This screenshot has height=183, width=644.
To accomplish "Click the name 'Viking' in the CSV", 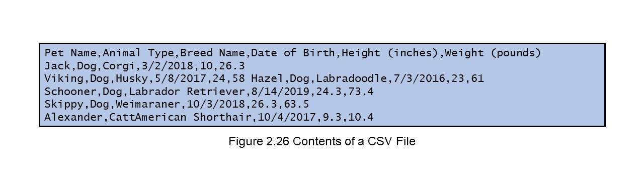I will [64, 79].
